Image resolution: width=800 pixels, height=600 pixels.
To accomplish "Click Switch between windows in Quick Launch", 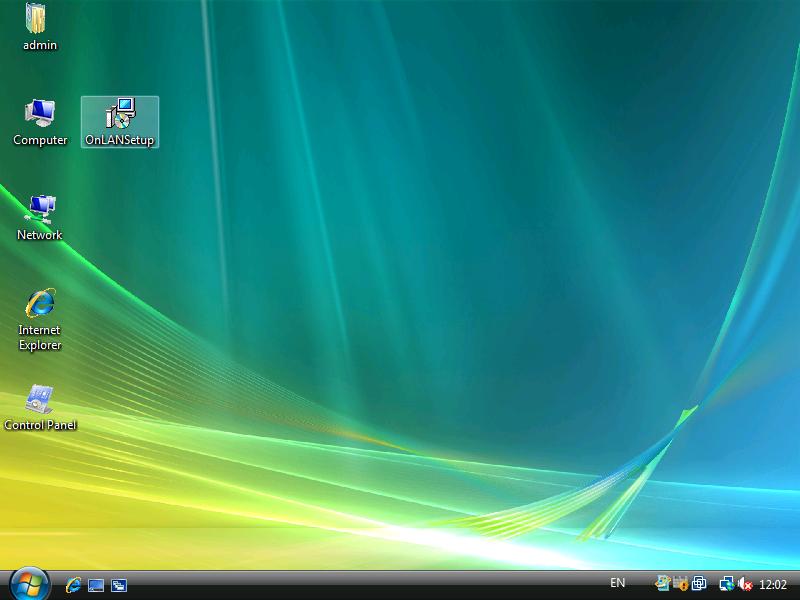I will click(x=119, y=584).
